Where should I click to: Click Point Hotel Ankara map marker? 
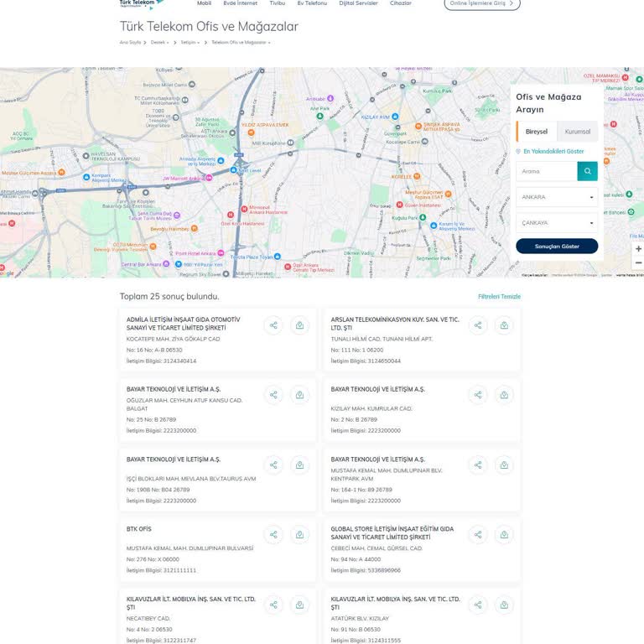tap(221, 253)
